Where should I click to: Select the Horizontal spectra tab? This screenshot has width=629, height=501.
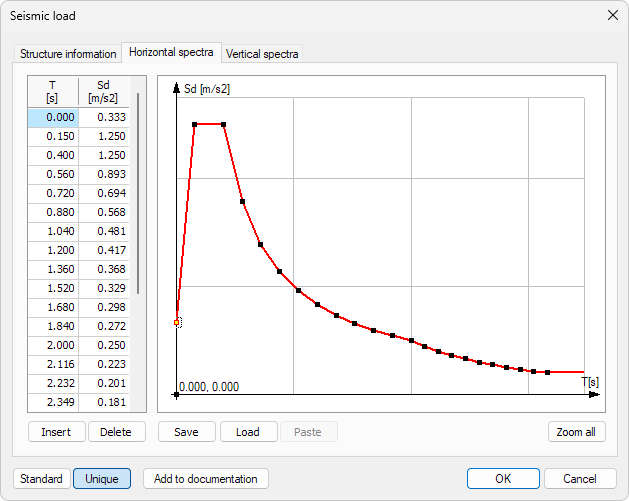[x=171, y=53]
